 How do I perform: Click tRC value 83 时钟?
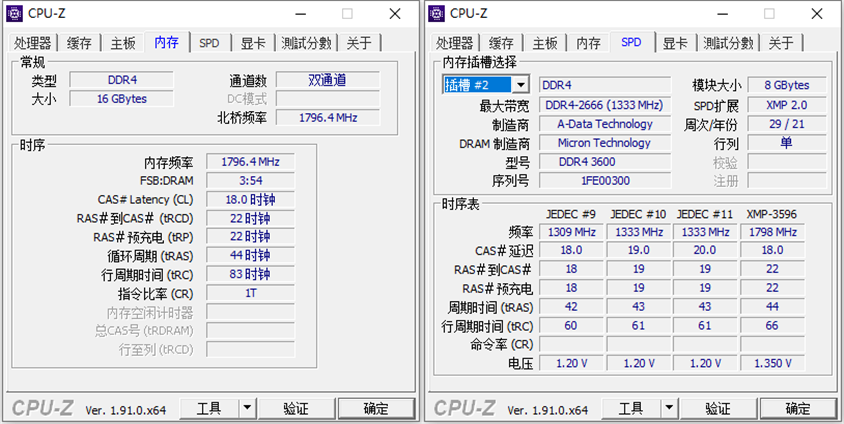click(250, 274)
